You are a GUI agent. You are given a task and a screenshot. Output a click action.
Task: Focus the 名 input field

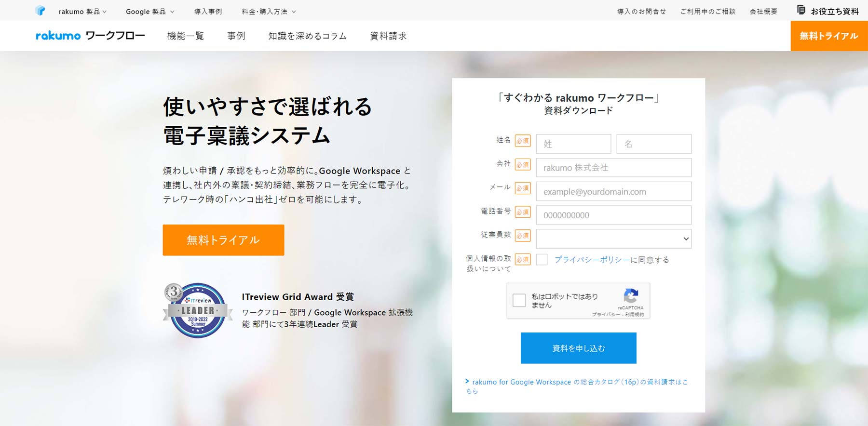coord(654,144)
